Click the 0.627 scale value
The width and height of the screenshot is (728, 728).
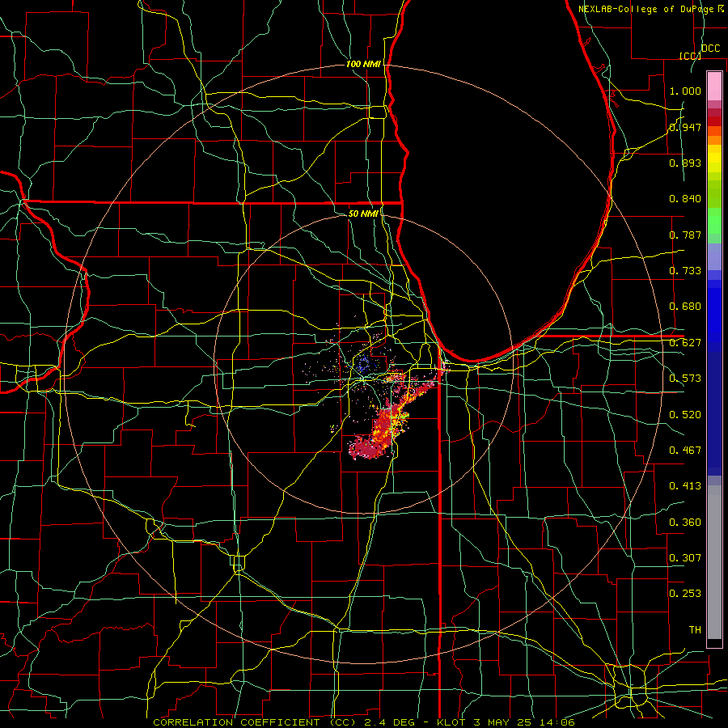tap(685, 343)
